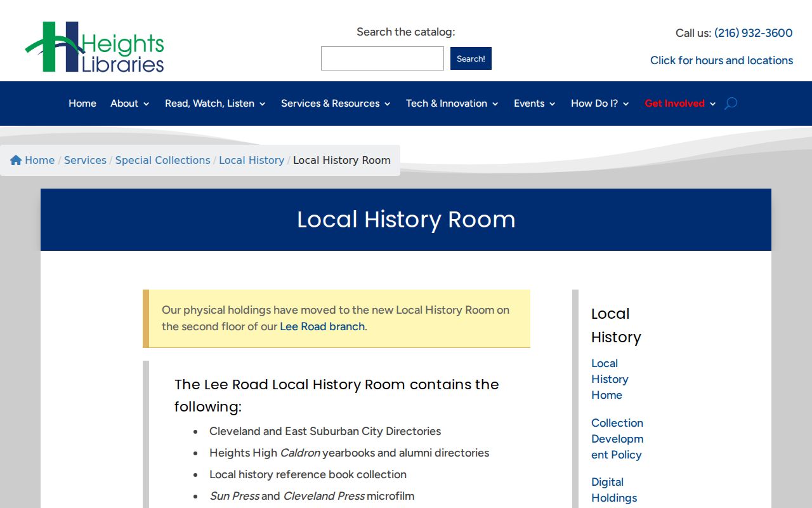Open the Get Involved menu
The width and height of the screenshot is (812, 508).
point(680,104)
